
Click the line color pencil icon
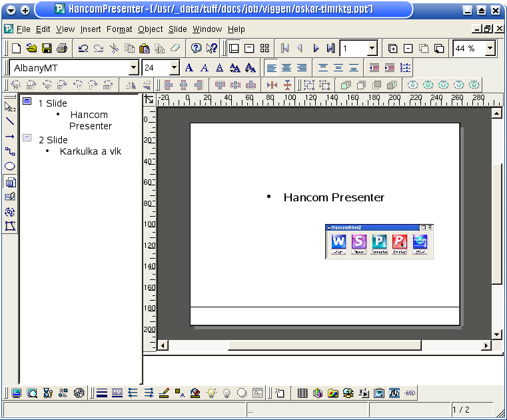tap(165, 393)
